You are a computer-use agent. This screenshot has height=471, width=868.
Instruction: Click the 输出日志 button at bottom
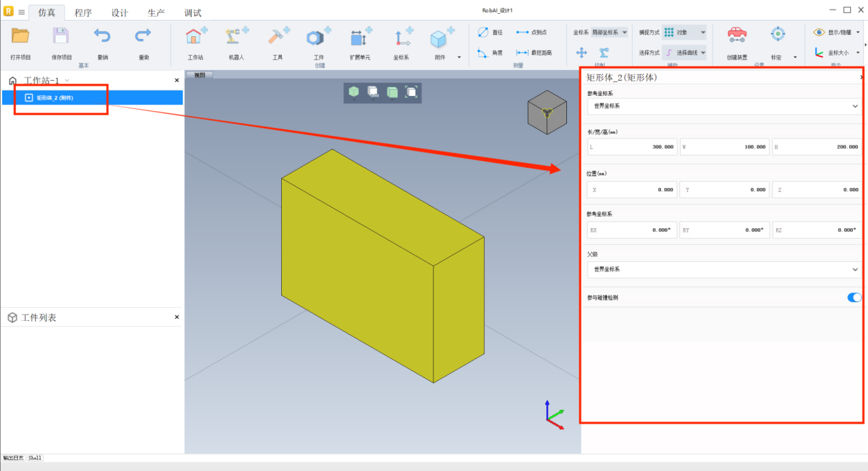coord(13,457)
